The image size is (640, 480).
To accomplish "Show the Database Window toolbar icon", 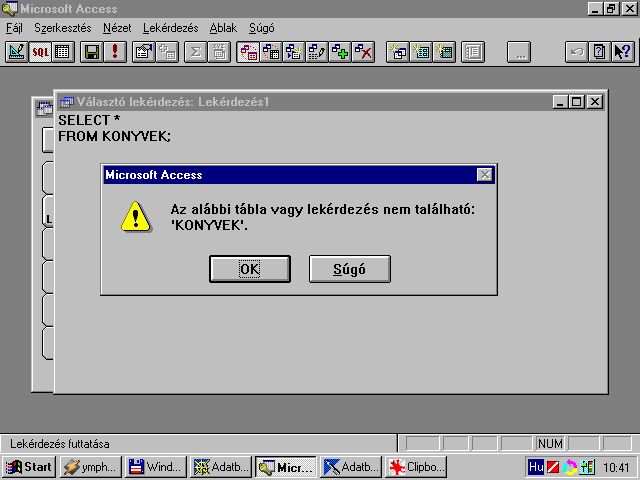I will [473, 52].
